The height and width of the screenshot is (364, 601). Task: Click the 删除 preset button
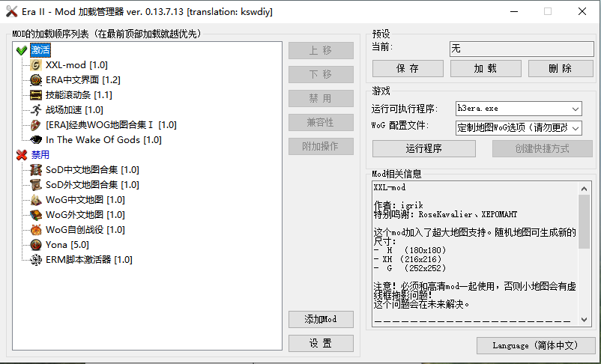coord(561,69)
